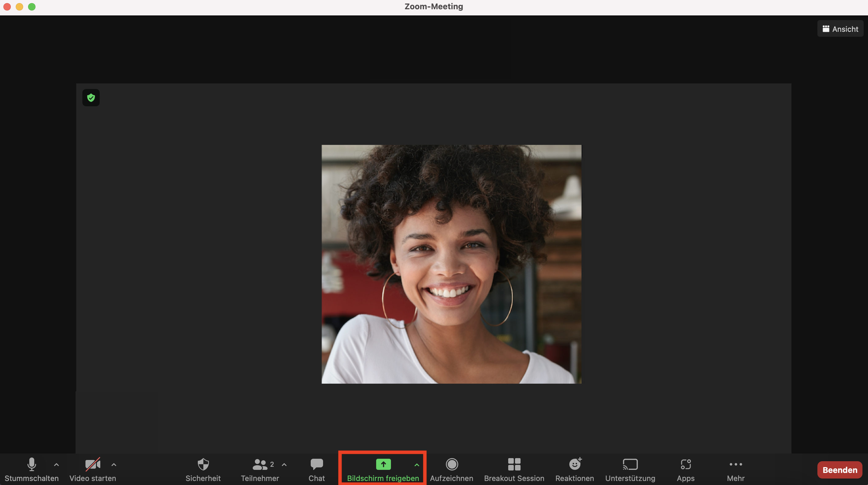Expand share options arrow beside Bildschirm freigeben
868x485 pixels.
click(x=417, y=465)
